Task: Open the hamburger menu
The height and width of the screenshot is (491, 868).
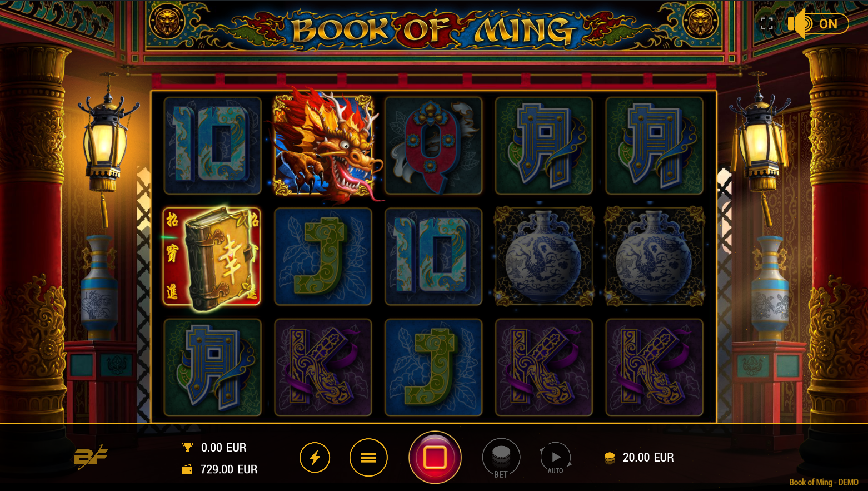Action: click(368, 458)
